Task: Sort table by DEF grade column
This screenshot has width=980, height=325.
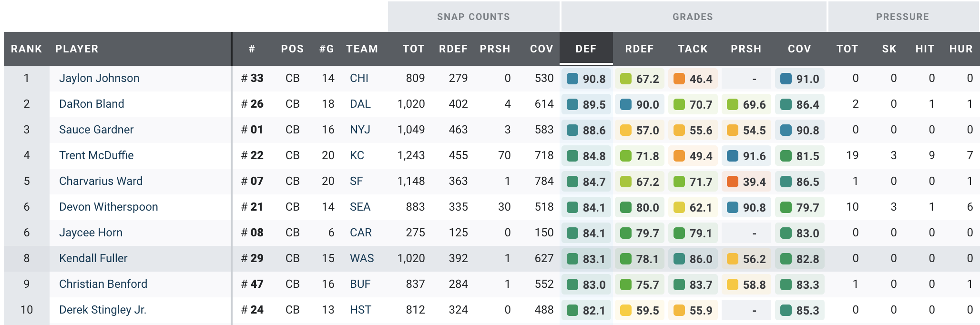Action: [586, 49]
